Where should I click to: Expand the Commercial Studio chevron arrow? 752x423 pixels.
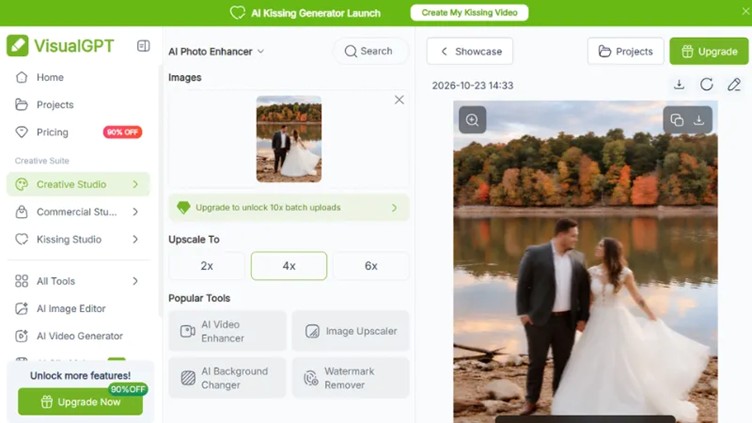point(135,212)
